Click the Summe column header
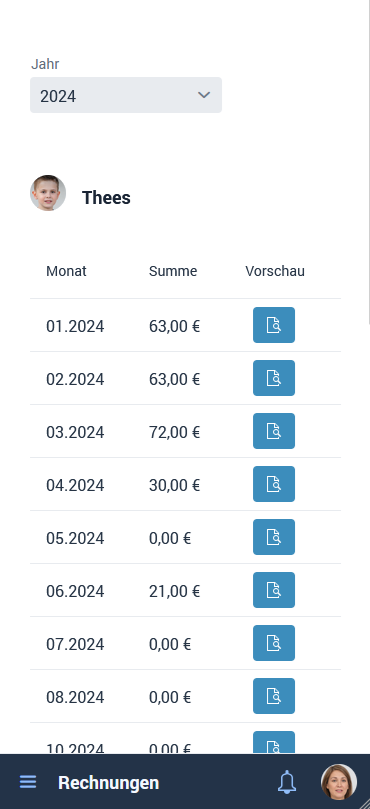370x809 pixels. 173,271
